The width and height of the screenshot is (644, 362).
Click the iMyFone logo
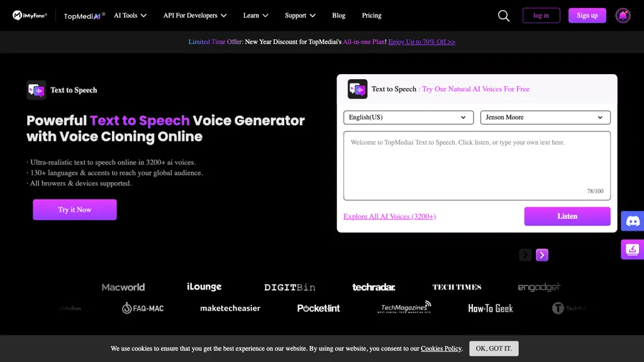[30, 15]
